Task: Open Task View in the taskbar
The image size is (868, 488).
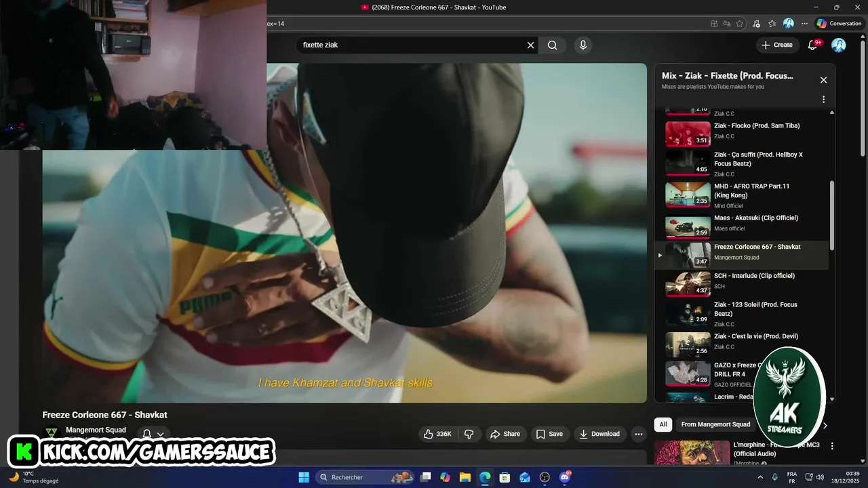Action: coord(425,477)
